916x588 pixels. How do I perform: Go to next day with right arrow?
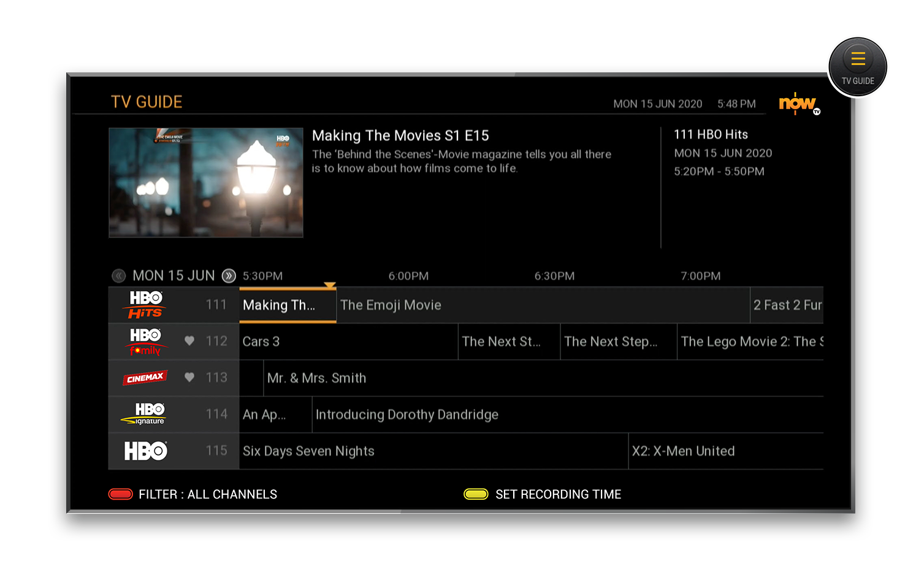tap(229, 276)
